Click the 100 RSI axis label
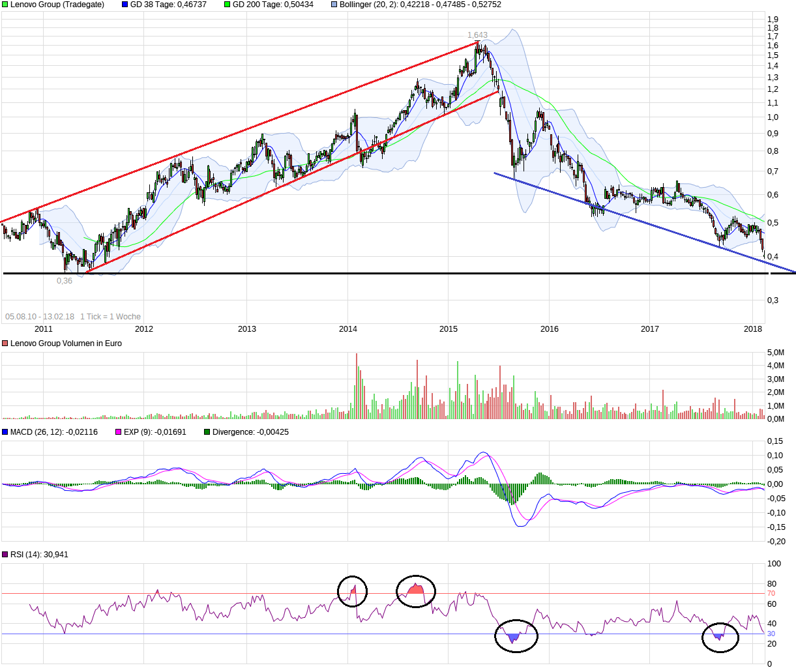The height and width of the screenshot is (672, 796). tap(774, 564)
